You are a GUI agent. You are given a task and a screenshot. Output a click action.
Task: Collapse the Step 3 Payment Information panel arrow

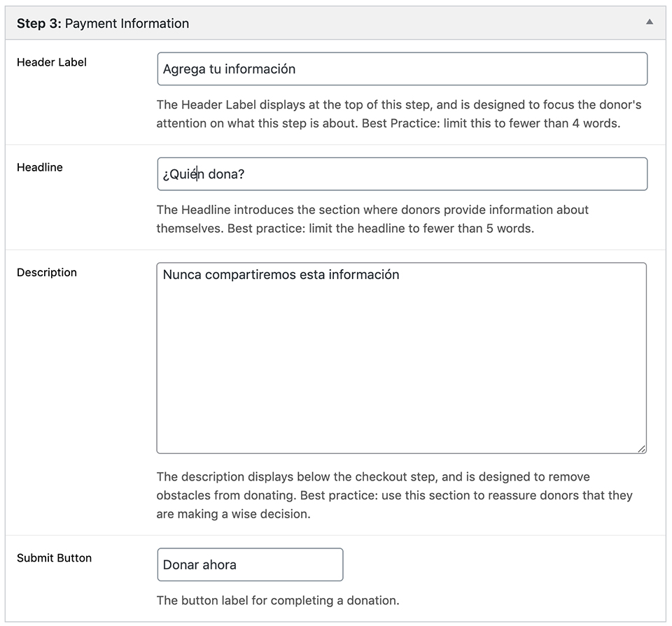coord(650,22)
